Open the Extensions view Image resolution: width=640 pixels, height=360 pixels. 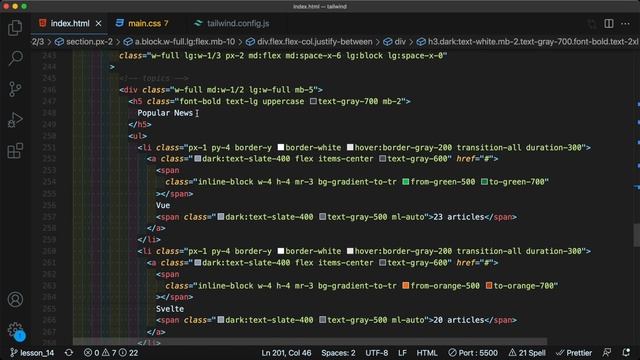click(15, 151)
